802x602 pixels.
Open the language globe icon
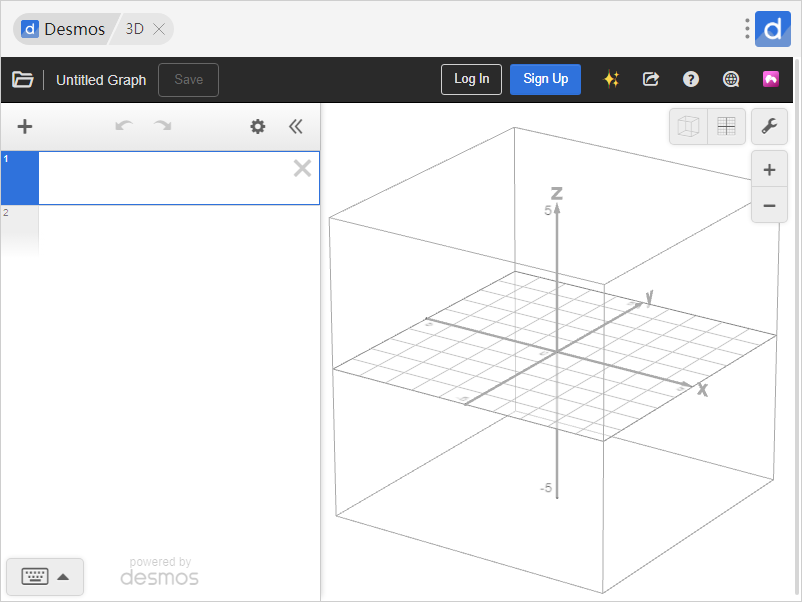[x=731, y=80]
